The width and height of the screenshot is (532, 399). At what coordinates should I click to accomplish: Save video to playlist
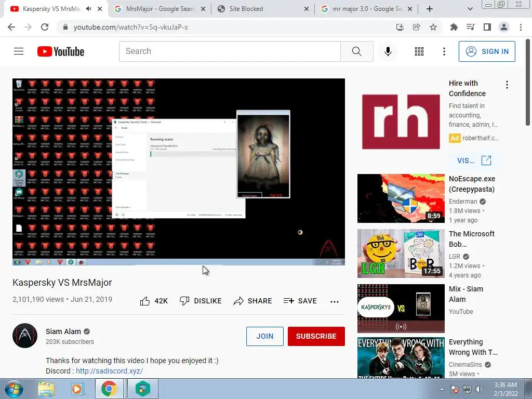pos(300,301)
